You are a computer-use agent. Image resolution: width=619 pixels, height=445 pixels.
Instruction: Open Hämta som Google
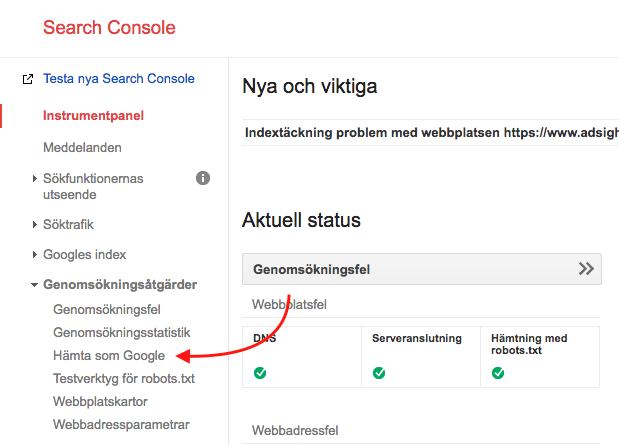click(109, 356)
